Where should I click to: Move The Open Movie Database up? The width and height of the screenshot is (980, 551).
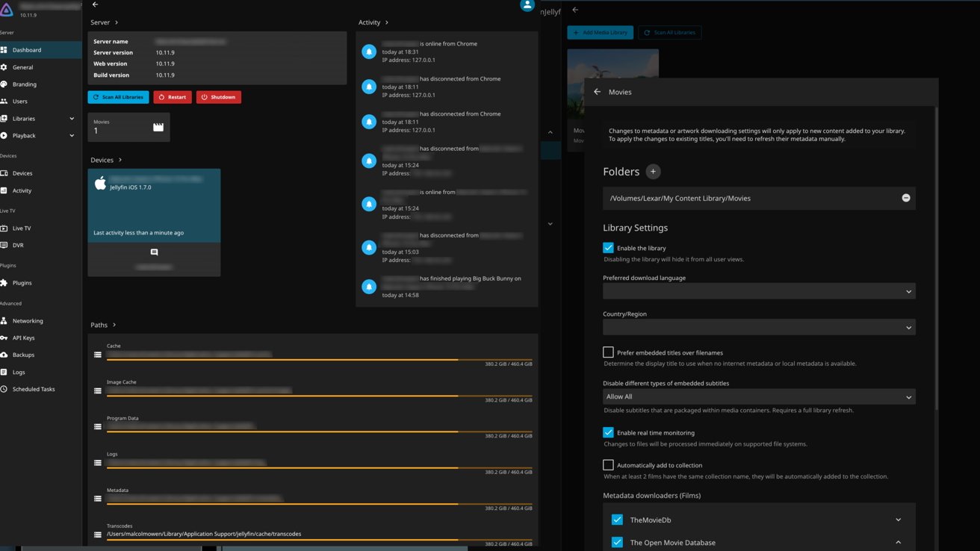coord(898,543)
